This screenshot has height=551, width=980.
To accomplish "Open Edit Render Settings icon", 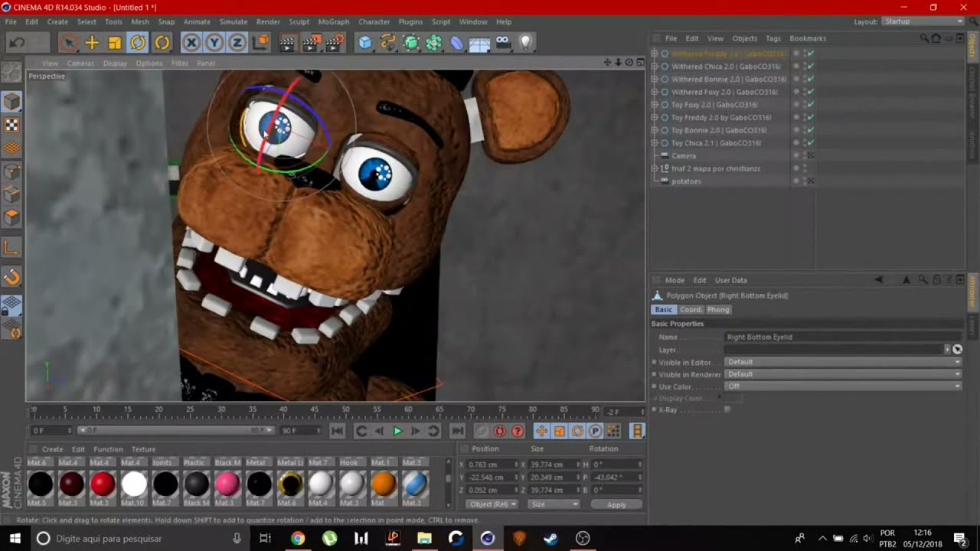I will click(335, 43).
